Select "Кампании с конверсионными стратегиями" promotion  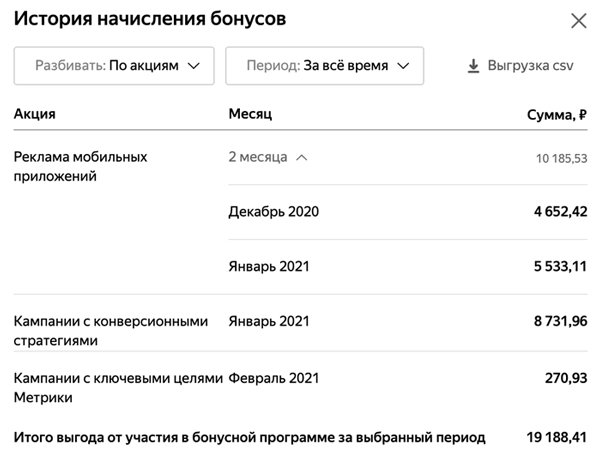110,331
